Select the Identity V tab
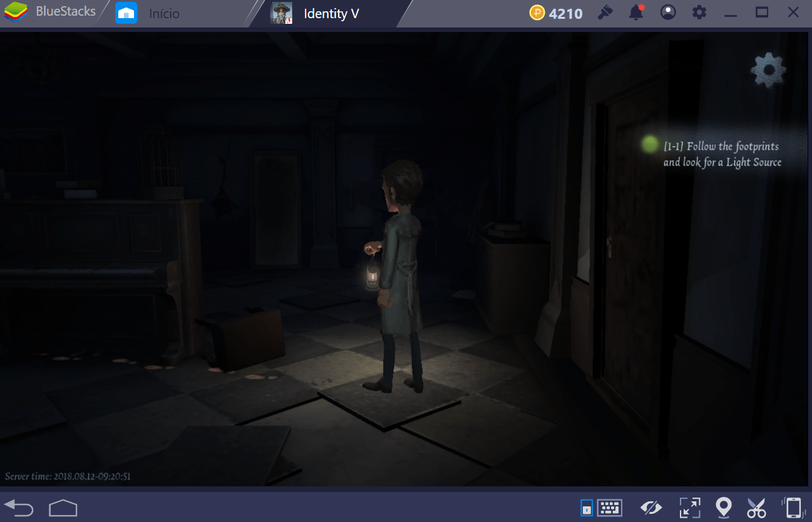 pyautogui.click(x=331, y=13)
